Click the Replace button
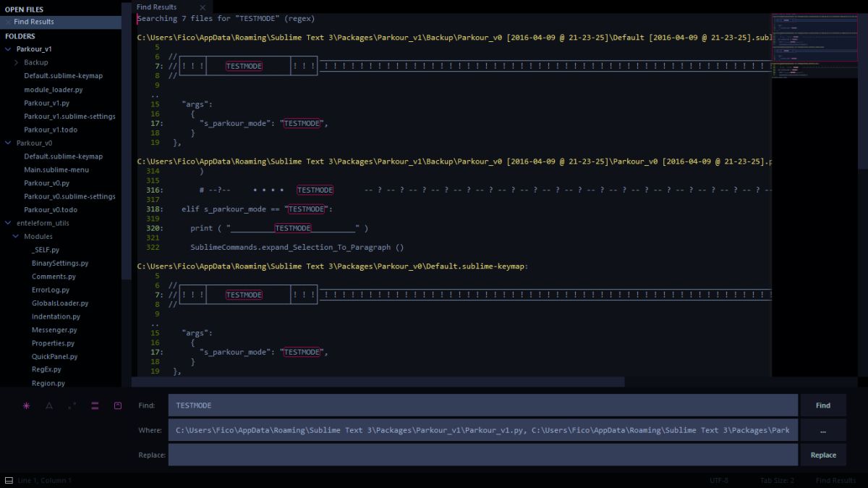 (x=823, y=455)
